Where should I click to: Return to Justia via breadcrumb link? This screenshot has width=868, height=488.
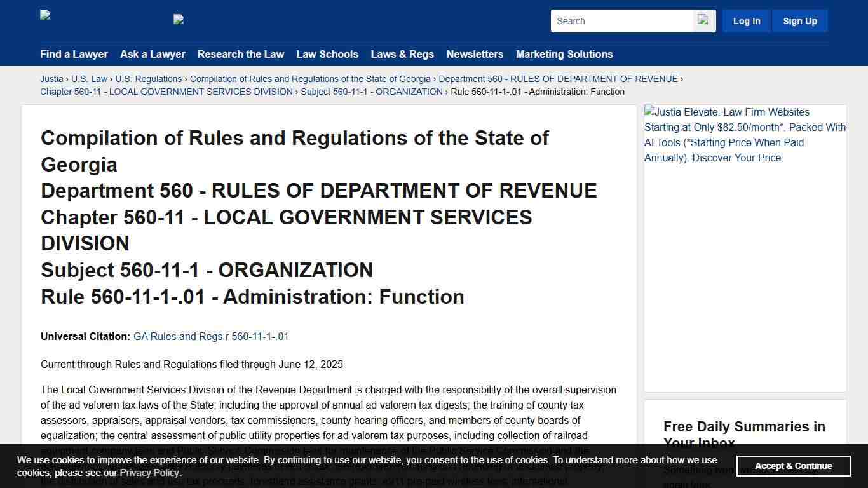pos(51,79)
